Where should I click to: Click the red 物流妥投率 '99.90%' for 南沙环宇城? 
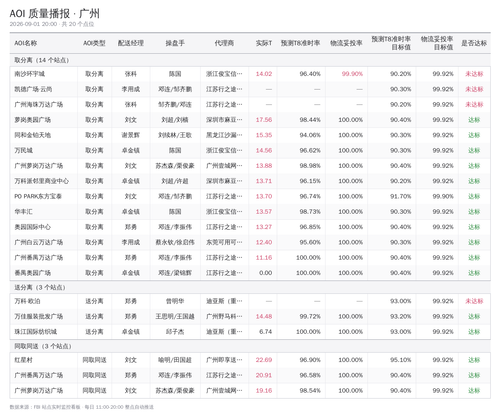click(352, 74)
